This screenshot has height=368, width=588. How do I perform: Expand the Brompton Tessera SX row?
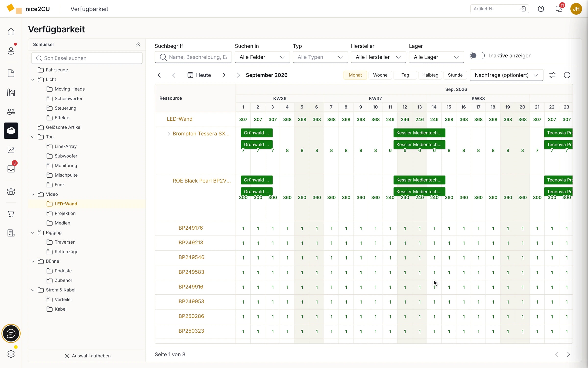[169, 133]
